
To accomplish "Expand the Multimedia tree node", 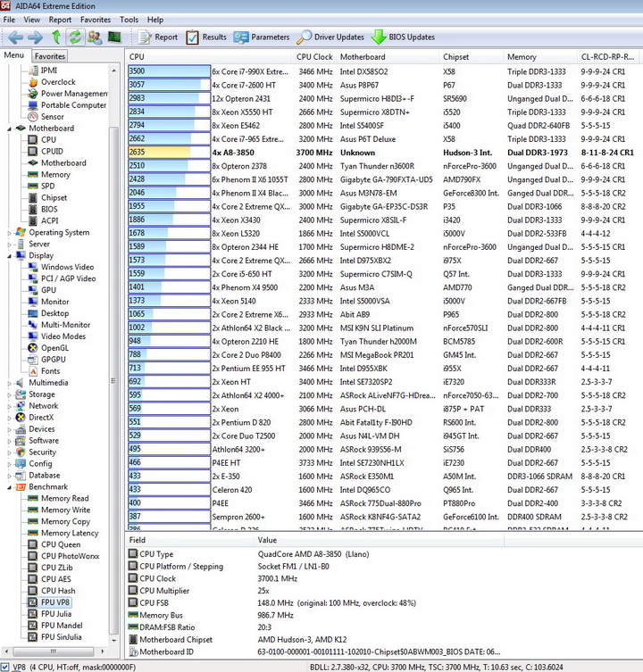I will point(10,383).
